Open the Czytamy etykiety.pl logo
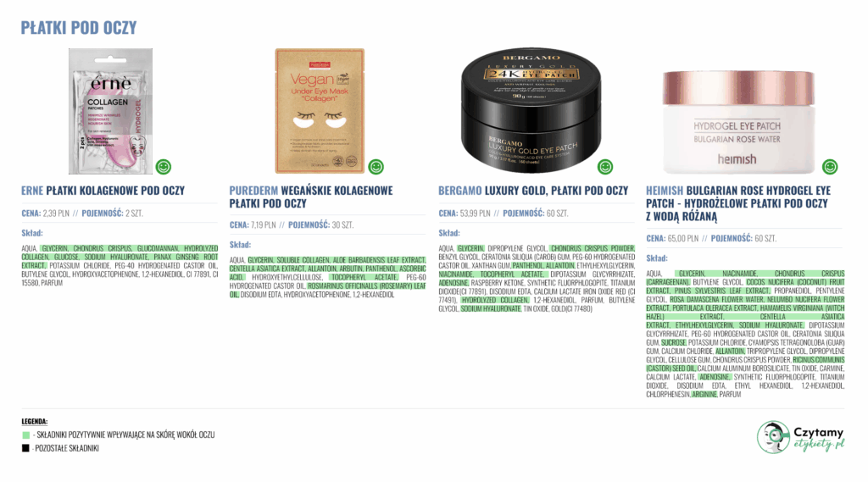868x482 pixels. (800, 437)
